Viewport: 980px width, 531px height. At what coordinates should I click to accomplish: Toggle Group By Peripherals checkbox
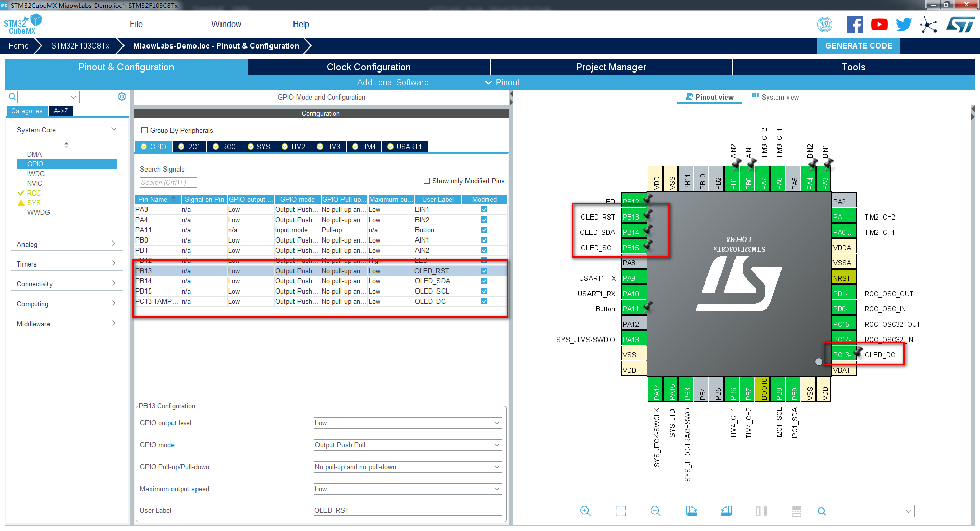tap(144, 130)
